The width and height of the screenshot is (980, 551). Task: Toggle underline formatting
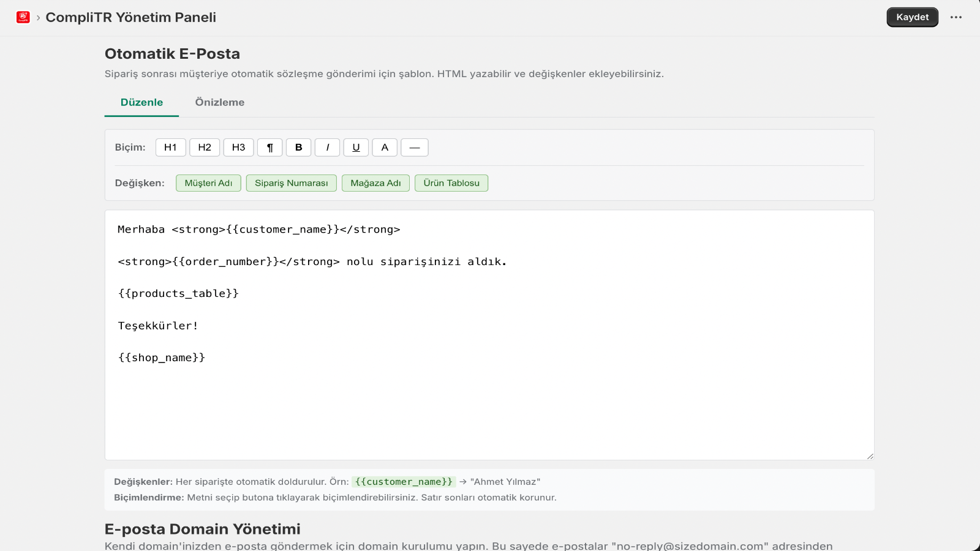coord(356,147)
